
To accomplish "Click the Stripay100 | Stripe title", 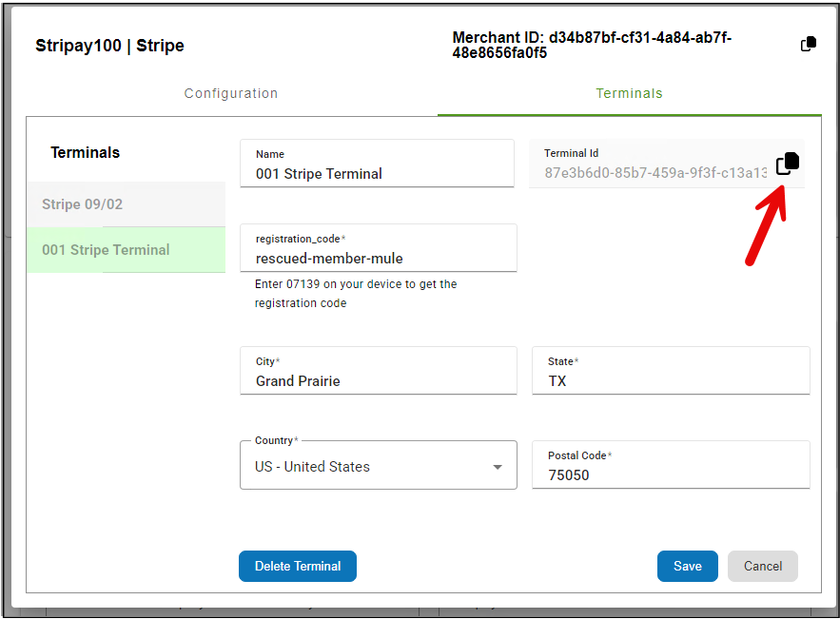I will point(109,46).
